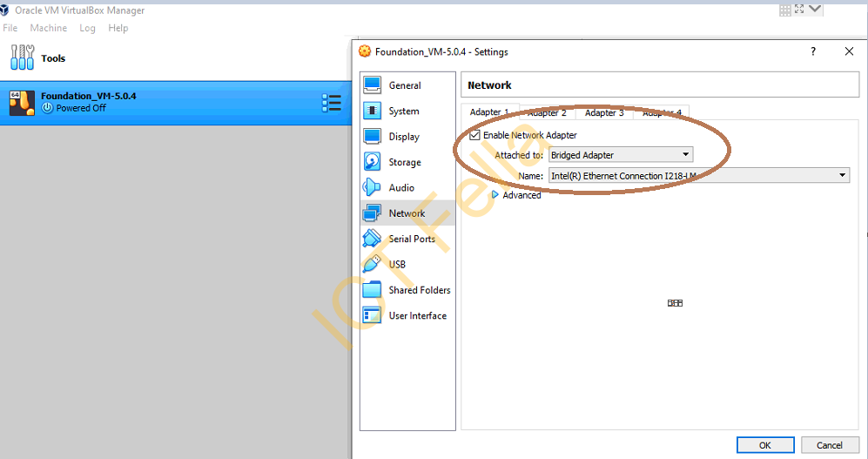Image resolution: width=868 pixels, height=459 pixels.
Task: Select the Shared Folders label
Action: pyautogui.click(x=420, y=290)
